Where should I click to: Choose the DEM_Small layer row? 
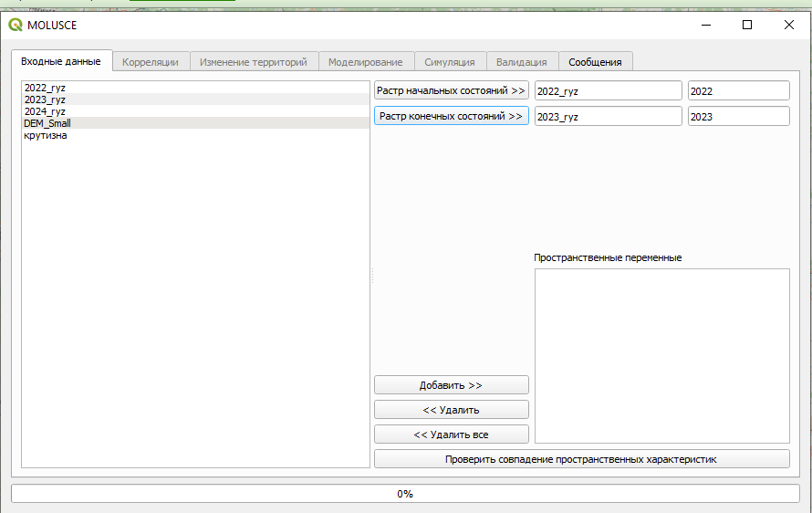196,123
